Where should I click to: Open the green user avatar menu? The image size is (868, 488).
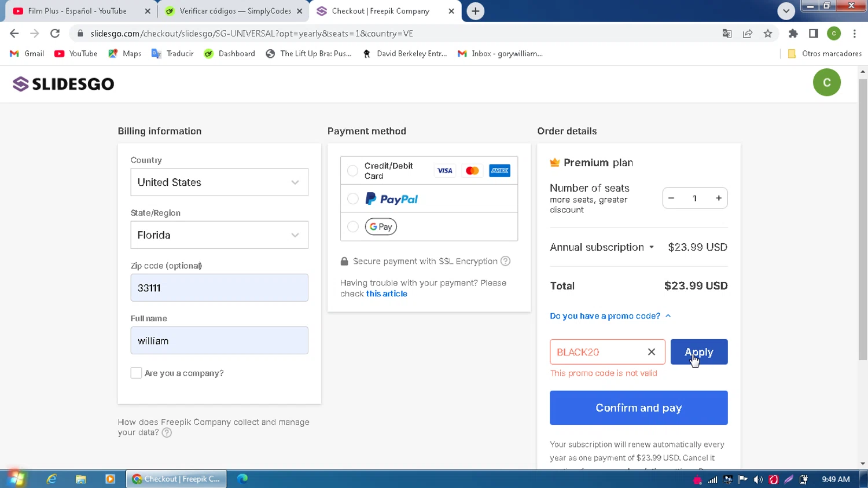click(x=826, y=82)
